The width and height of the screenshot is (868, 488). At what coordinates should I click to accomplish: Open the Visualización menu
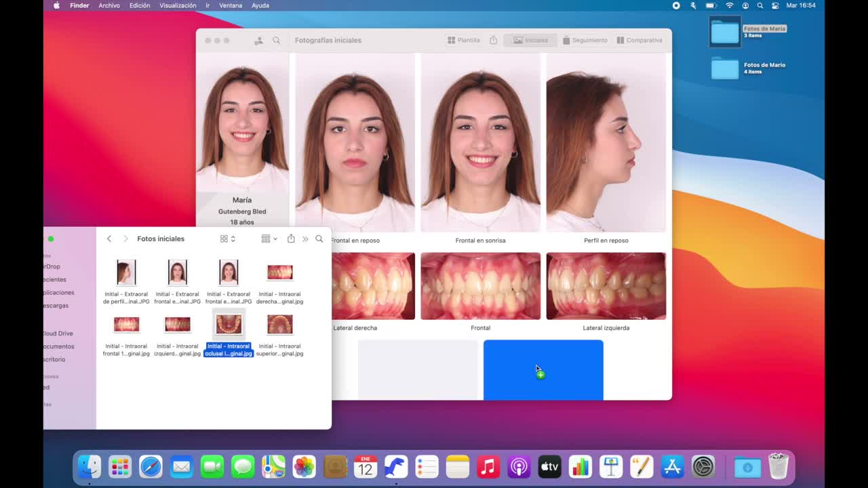pyautogui.click(x=178, y=5)
